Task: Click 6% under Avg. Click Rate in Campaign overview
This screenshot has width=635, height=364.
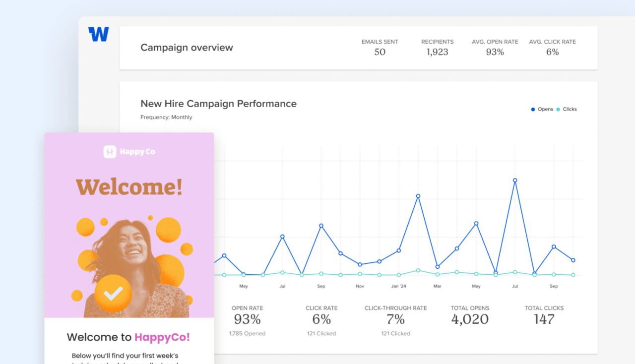Action: coord(552,52)
